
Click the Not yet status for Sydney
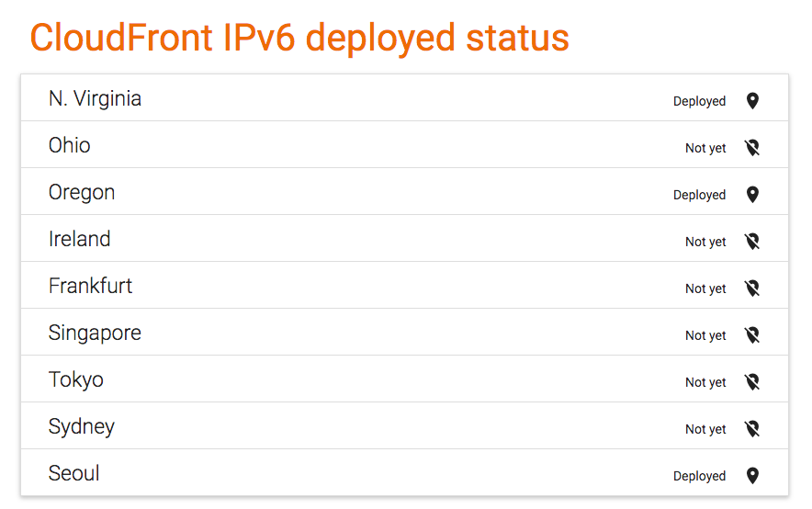coord(705,429)
